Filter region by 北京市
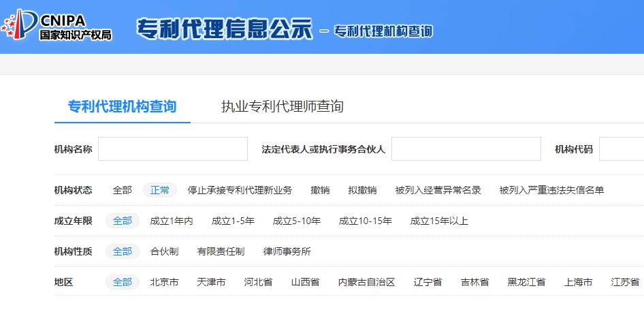Screen dimensions: 644x314 [x=164, y=283]
